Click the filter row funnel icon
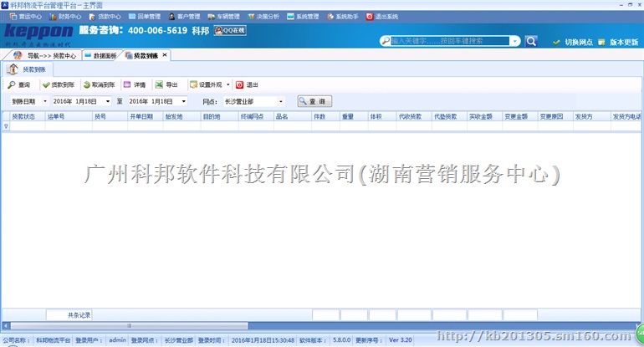Viewport: 644px width, 347px height. point(6,126)
